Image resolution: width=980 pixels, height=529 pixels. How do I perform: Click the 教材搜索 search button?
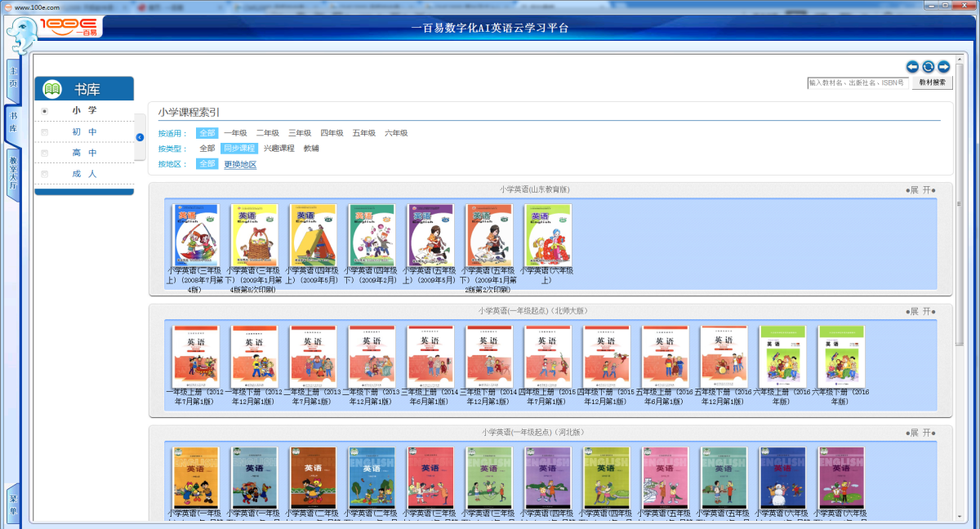click(x=933, y=82)
